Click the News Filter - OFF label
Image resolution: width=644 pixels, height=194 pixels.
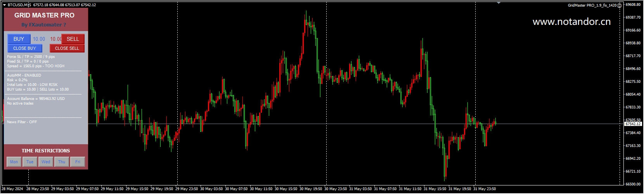22,122
